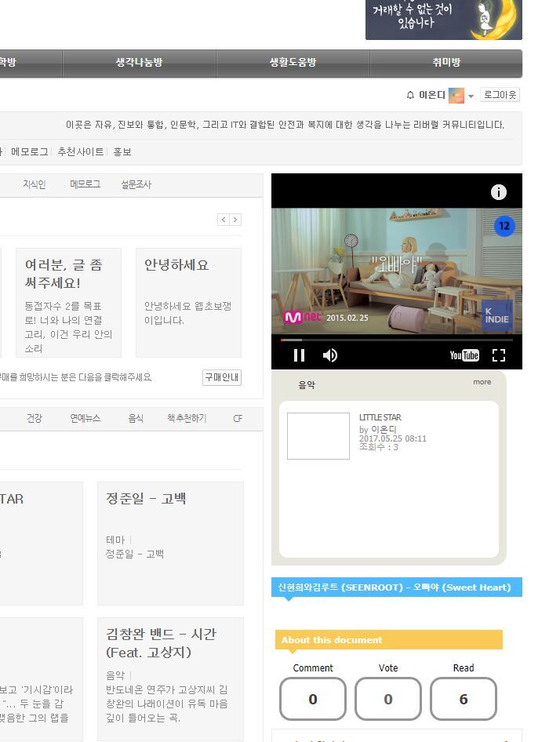Click the 음악 widget title
560x742 pixels.
(306, 384)
